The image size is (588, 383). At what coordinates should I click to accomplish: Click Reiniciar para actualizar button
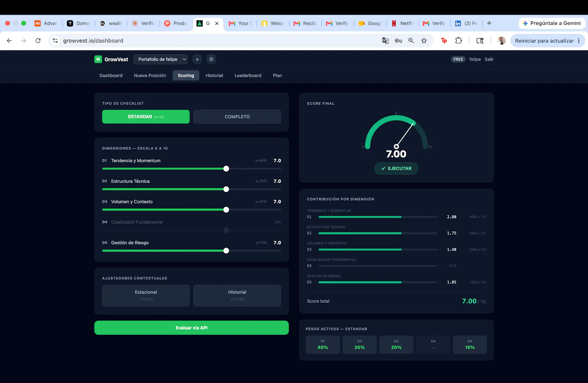pos(544,41)
